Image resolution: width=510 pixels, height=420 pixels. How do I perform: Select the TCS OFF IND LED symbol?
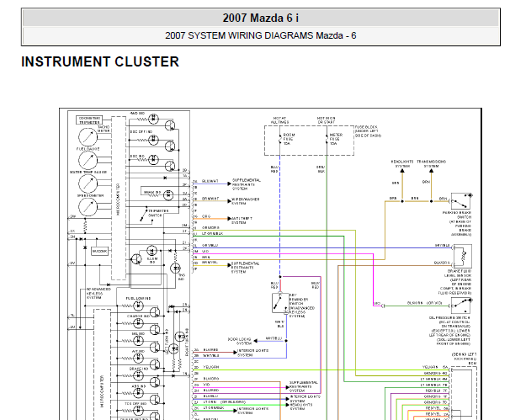138,410
